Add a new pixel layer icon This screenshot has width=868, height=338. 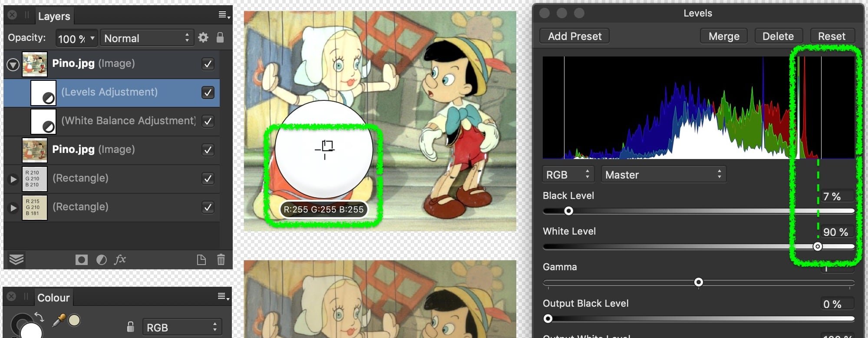coord(201,260)
